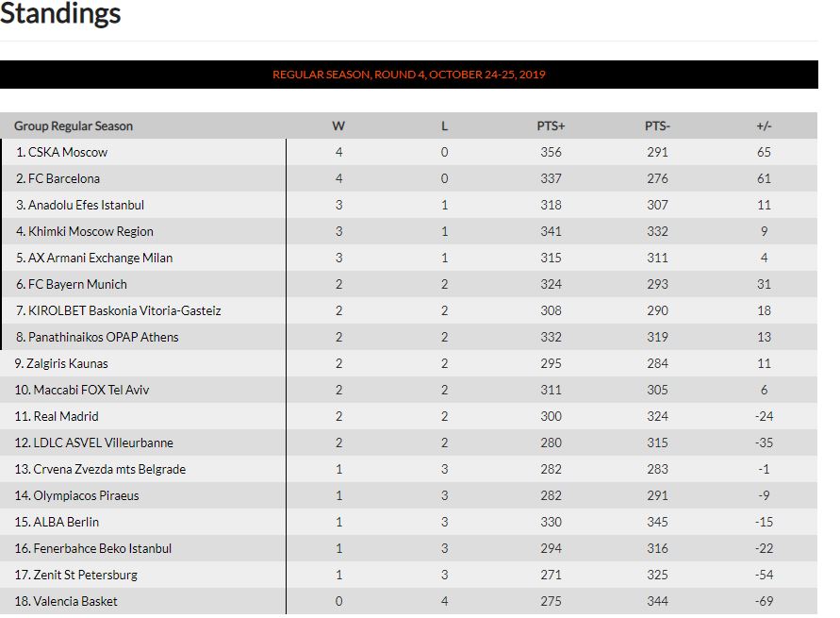
Task: Click the PTS+ column header
Action: [x=551, y=125]
